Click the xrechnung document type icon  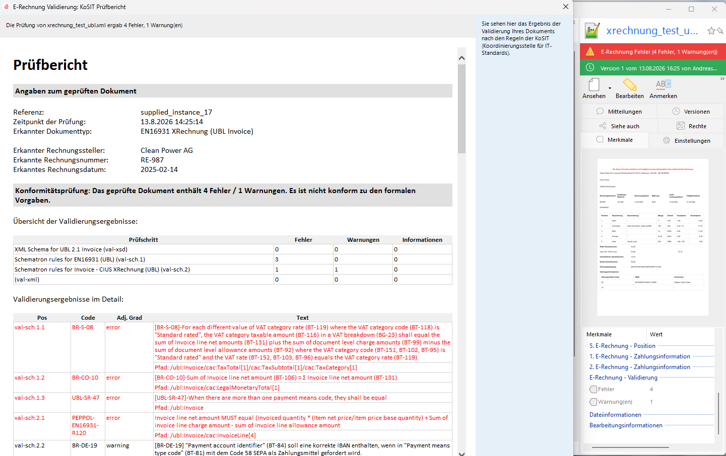pos(592,31)
